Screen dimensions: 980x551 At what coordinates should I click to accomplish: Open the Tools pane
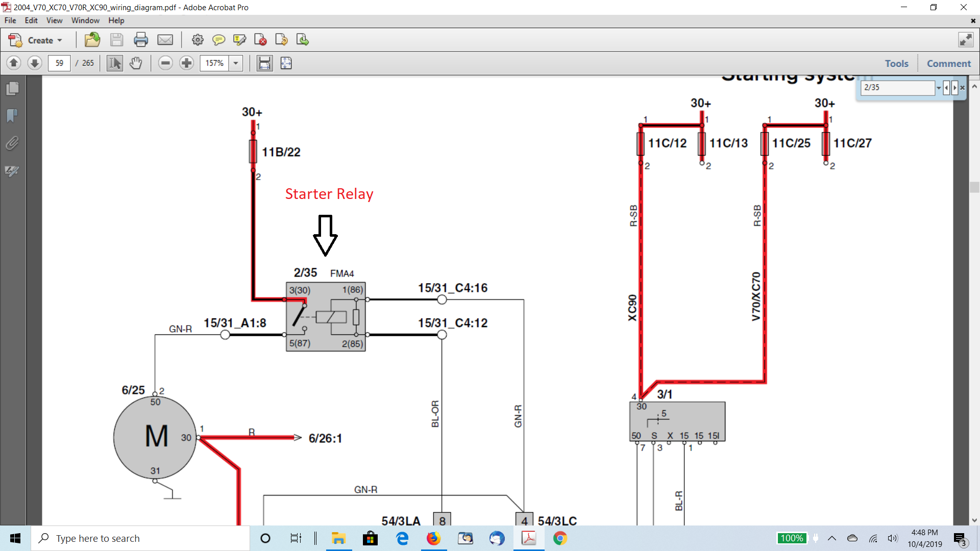[896, 63]
